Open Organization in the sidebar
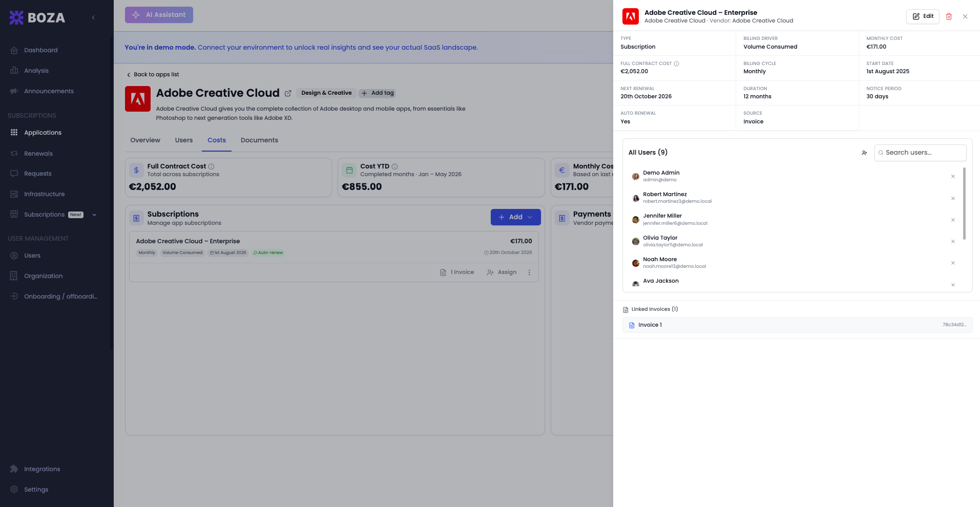Image resolution: width=980 pixels, height=507 pixels. point(44,276)
